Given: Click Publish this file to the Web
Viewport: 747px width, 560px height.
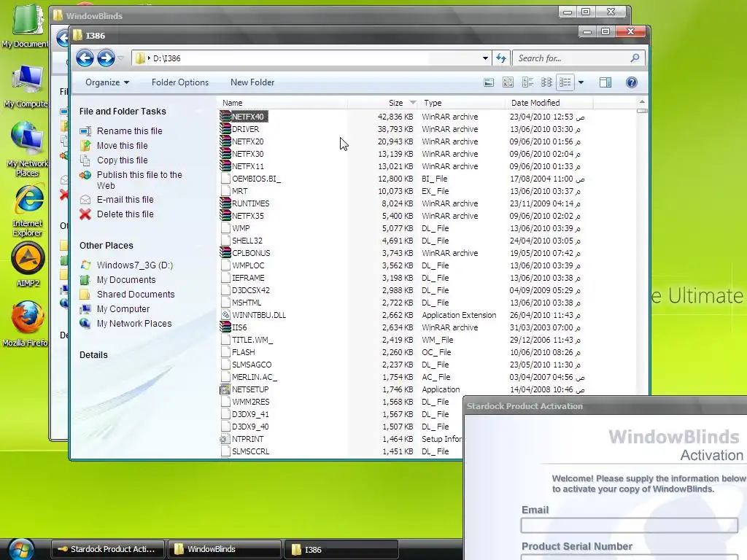Looking at the screenshot, I should point(139,180).
